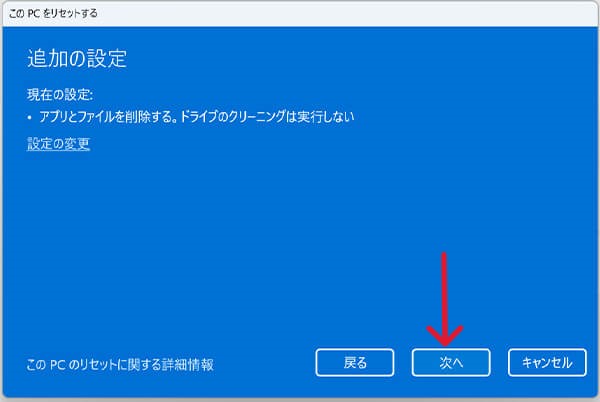Viewport: 600px width, 402px height.
Task: View detailed info about resetting this PC
Action: click(x=120, y=365)
